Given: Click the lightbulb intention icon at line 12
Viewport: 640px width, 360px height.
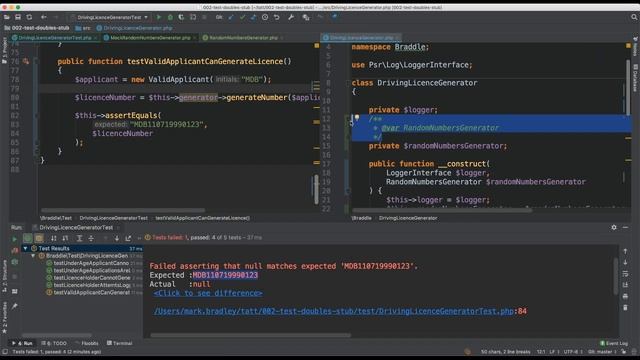Looking at the screenshot, I should coord(357,118).
